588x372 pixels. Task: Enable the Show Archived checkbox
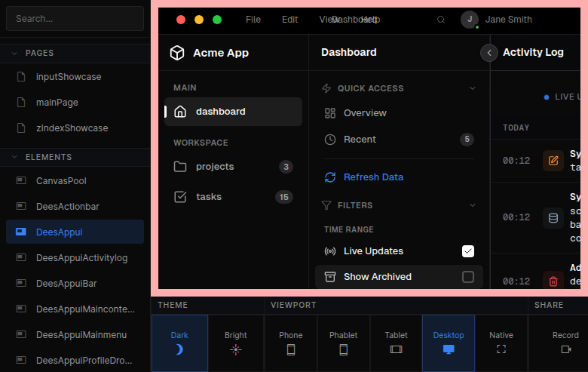(468, 277)
